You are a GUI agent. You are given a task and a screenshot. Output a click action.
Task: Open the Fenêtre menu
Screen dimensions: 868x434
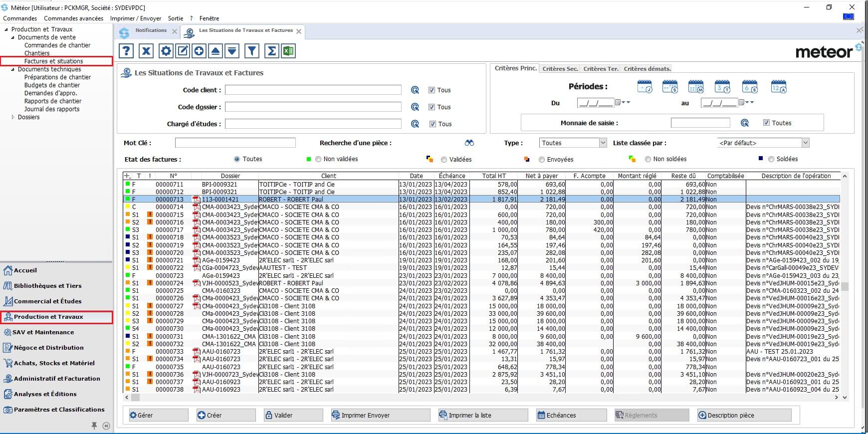tap(209, 18)
